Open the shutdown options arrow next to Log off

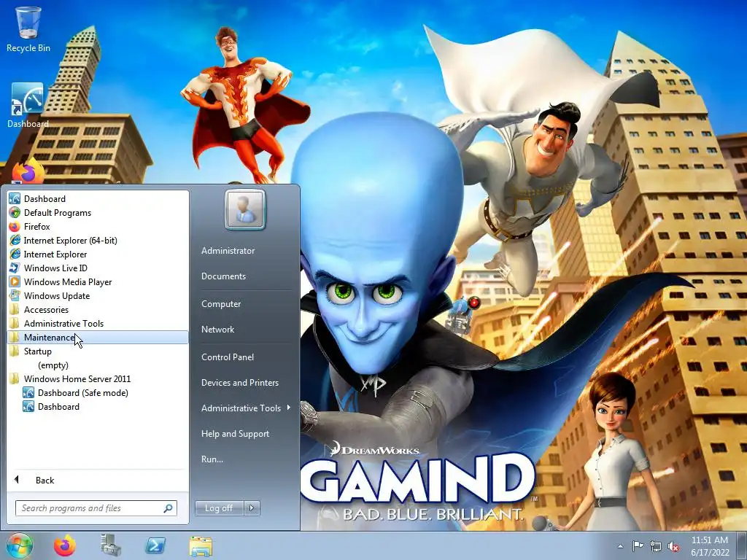(x=252, y=508)
